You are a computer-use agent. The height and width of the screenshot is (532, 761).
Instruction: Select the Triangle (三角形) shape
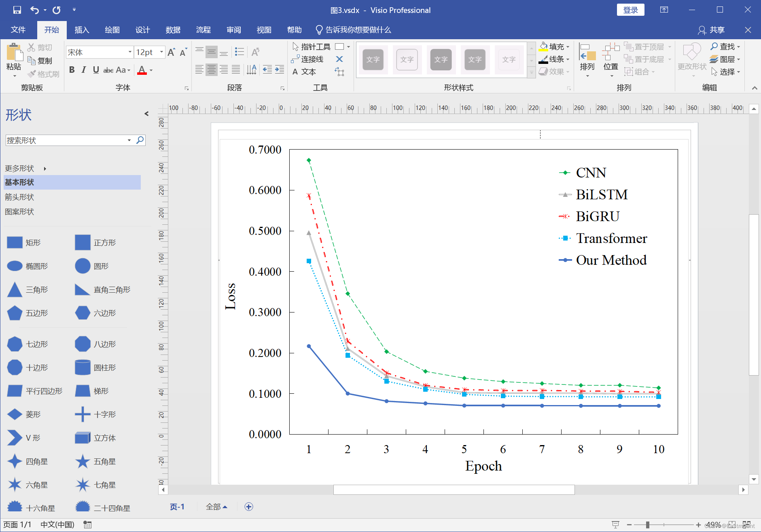[x=15, y=289]
